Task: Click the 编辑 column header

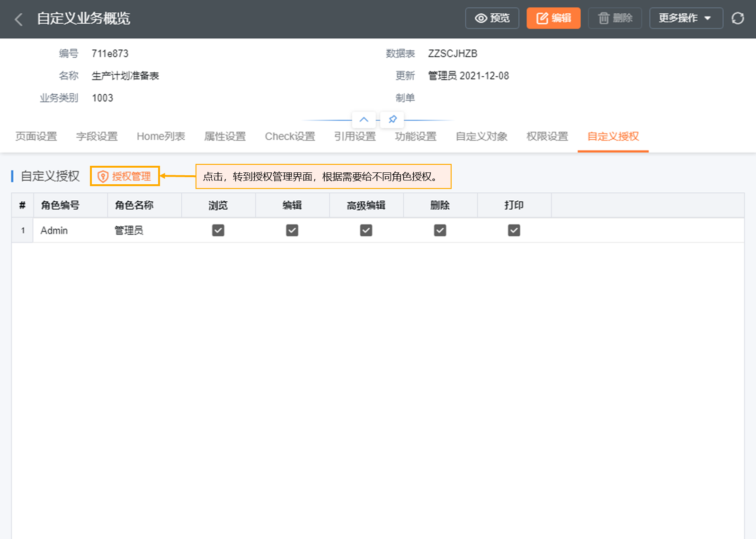Action: pyautogui.click(x=292, y=205)
